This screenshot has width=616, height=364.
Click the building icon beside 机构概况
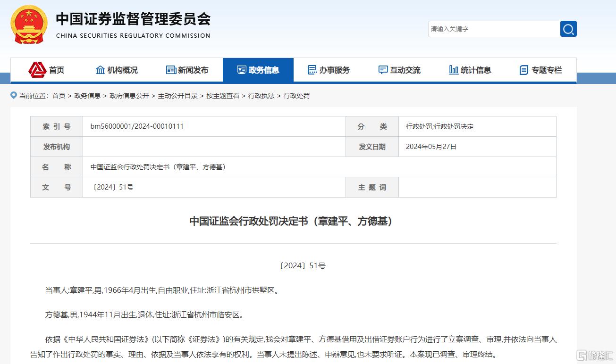(x=100, y=70)
